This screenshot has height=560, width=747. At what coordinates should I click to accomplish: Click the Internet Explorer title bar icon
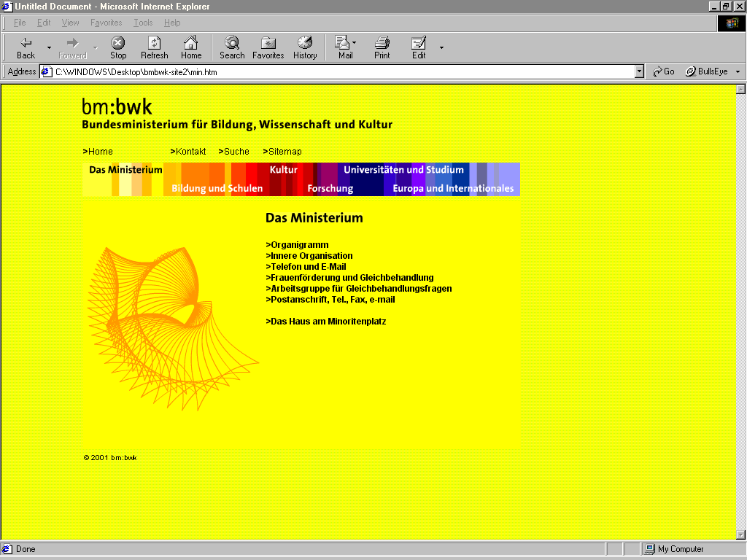(x=6, y=6)
